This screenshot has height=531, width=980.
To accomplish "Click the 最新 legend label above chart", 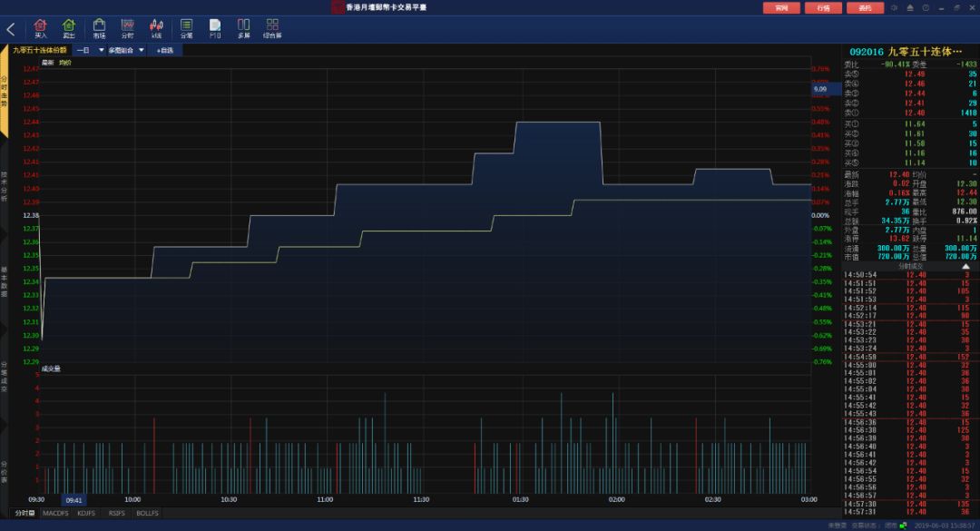I will (x=47, y=63).
